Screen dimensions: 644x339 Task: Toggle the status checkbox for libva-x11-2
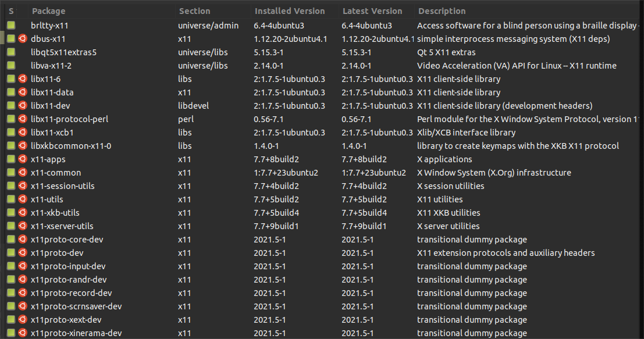[x=11, y=65]
